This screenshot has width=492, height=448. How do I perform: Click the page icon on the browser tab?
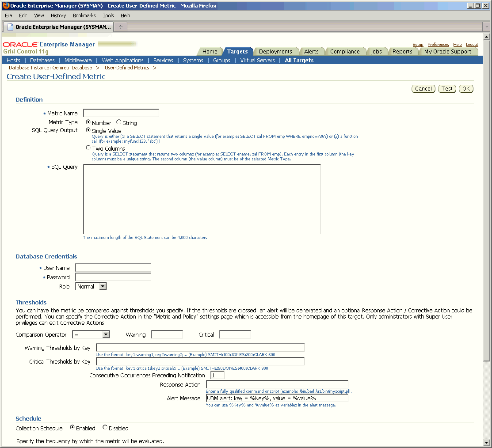[10, 27]
